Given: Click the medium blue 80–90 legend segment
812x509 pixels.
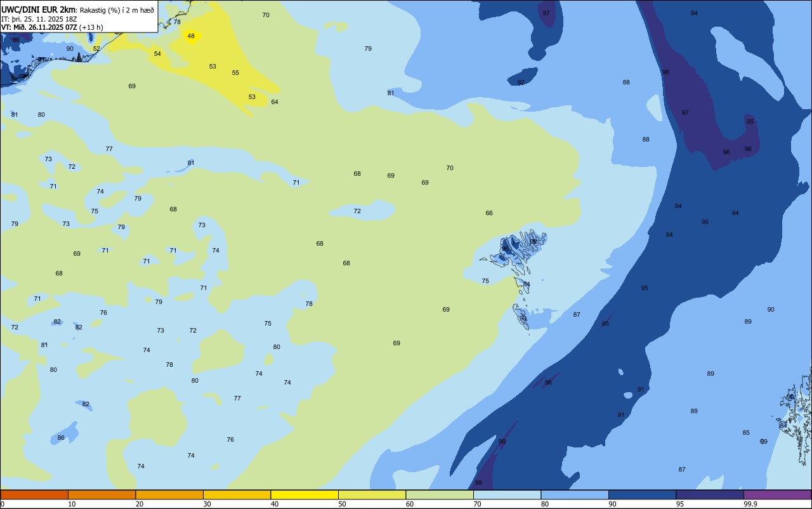Looking at the screenshot, I should 575,494.
